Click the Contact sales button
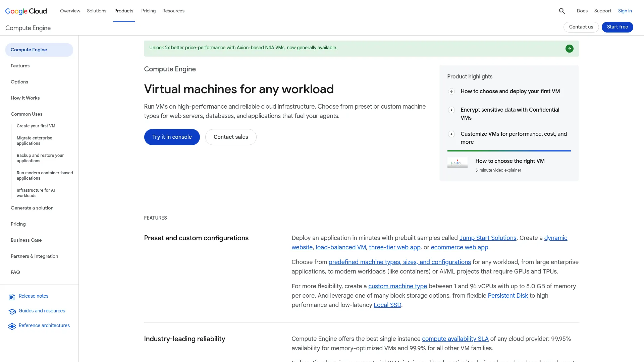This screenshot has height=362, width=644. tap(231, 137)
